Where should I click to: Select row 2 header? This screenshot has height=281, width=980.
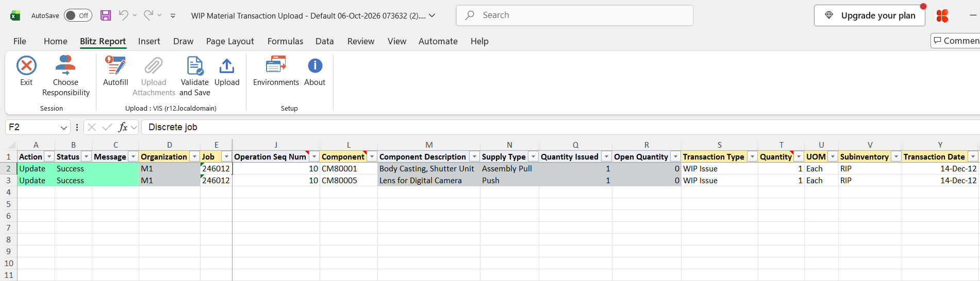click(x=8, y=168)
